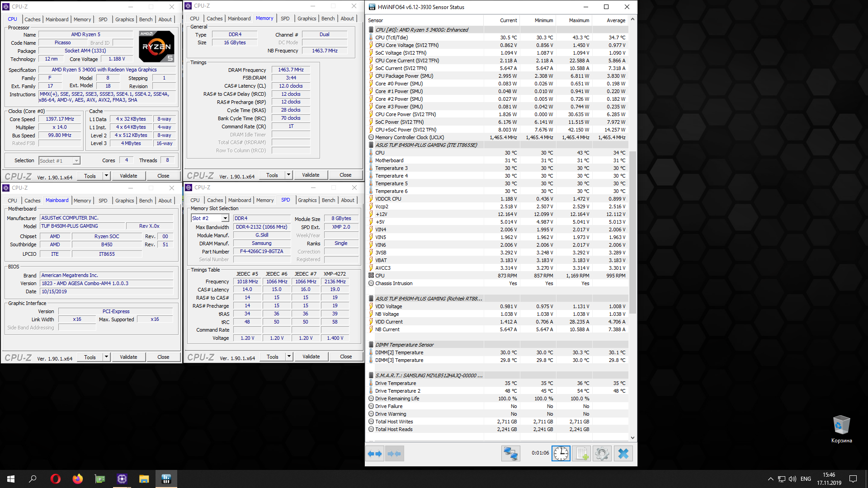This screenshot has height=488, width=868.
Task: Open the Bench tab in the SPD window
Action: [x=328, y=200]
